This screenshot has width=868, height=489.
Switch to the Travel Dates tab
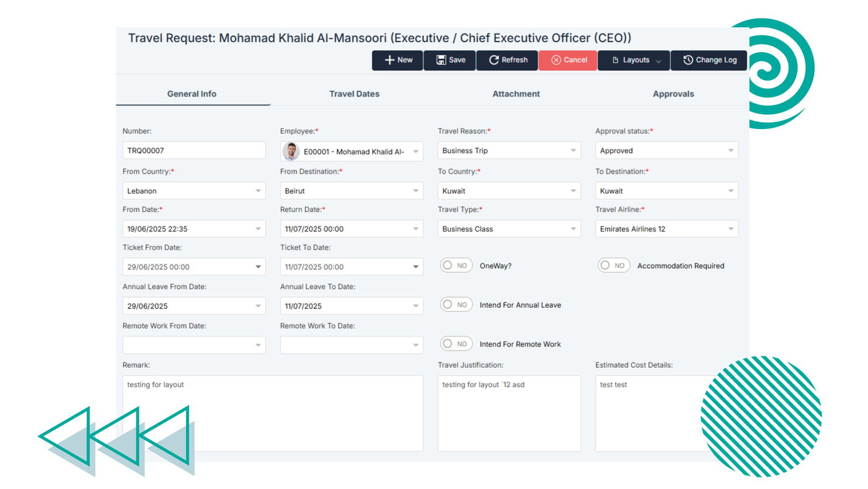click(354, 94)
